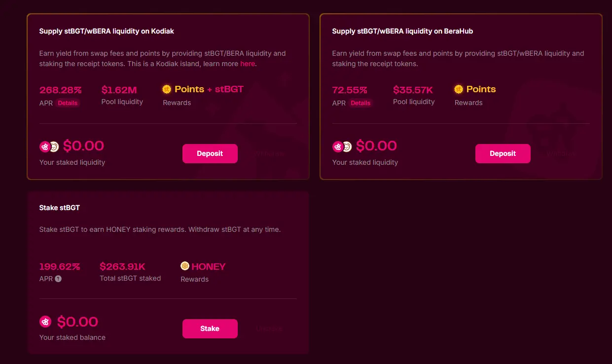
Task: Click the faded Unstake button for stBGT
Action: [x=269, y=328]
